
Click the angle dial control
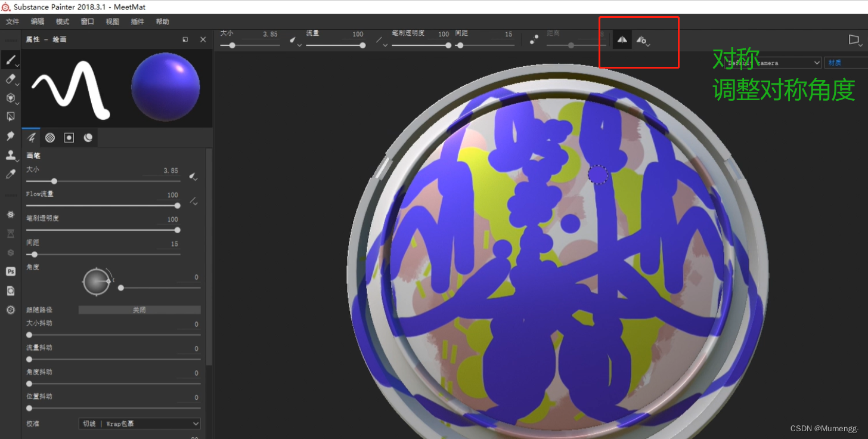tap(97, 282)
